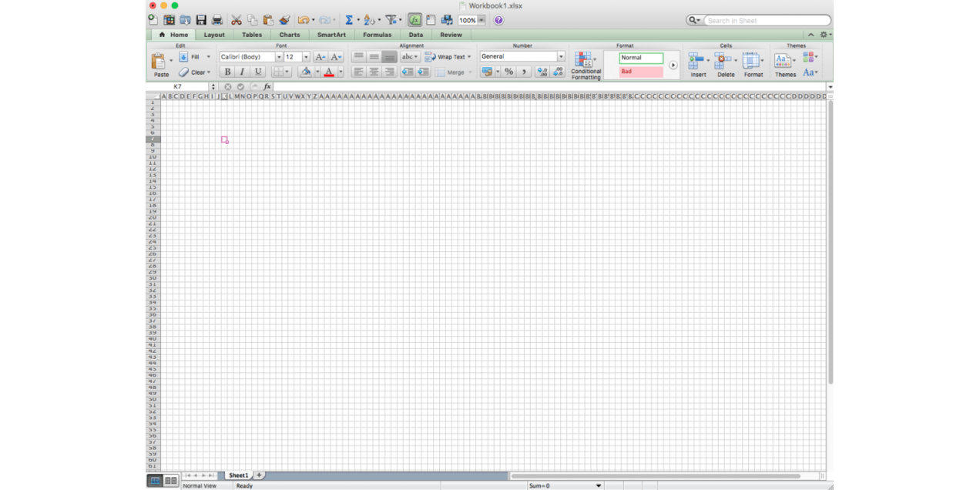Open the Calibri (Body) font name dropdown

coord(279,57)
